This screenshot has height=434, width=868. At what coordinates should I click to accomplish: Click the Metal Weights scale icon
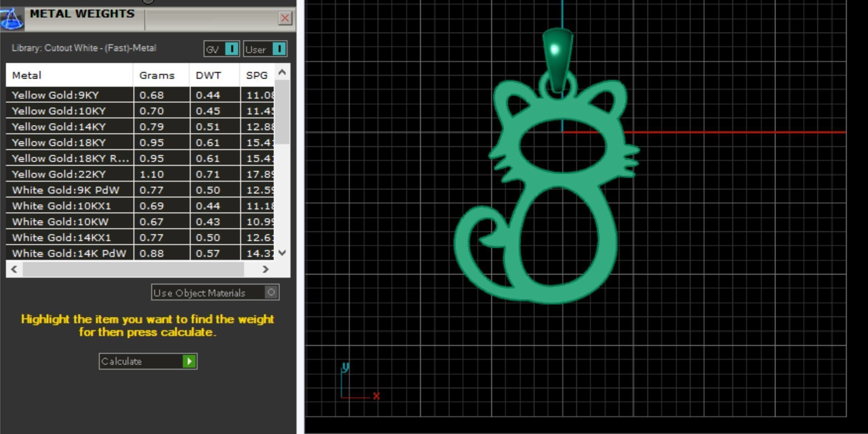click(12, 19)
